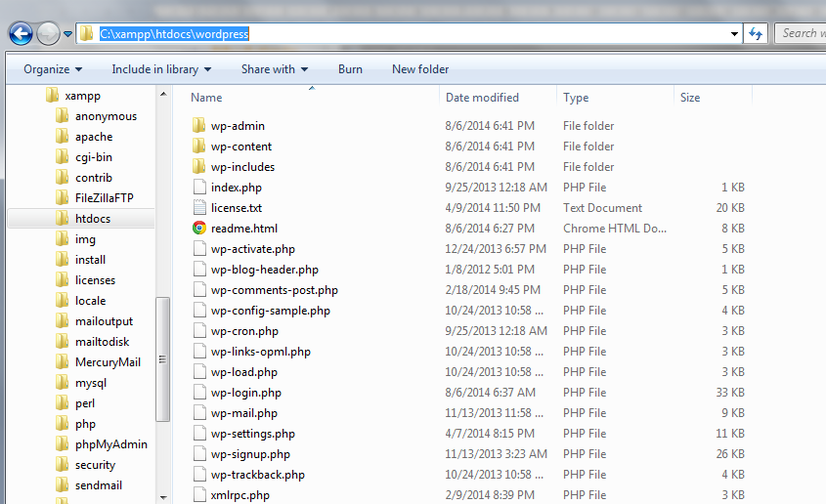This screenshot has height=504, width=826.
Task: Select the mailtodisk folder in tree
Action: 103,342
